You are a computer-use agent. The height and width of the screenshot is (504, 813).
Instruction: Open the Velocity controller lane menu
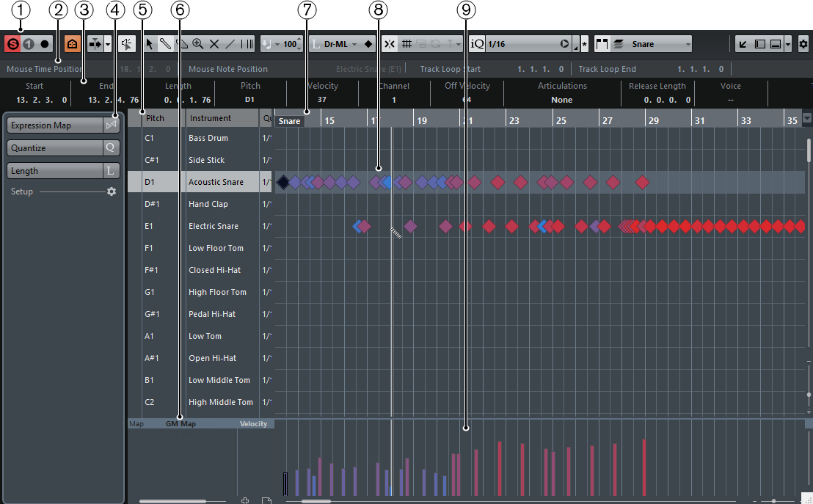click(x=254, y=423)
